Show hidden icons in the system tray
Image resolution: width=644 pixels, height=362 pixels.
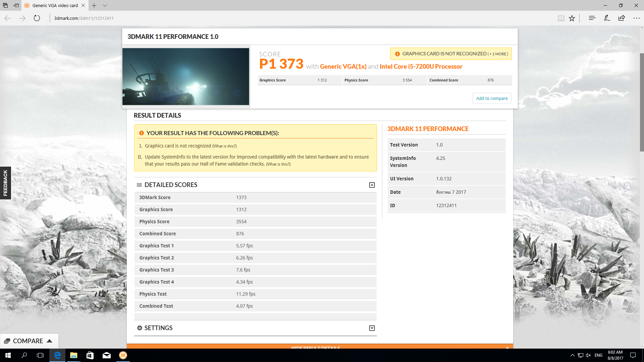(572, 355)
